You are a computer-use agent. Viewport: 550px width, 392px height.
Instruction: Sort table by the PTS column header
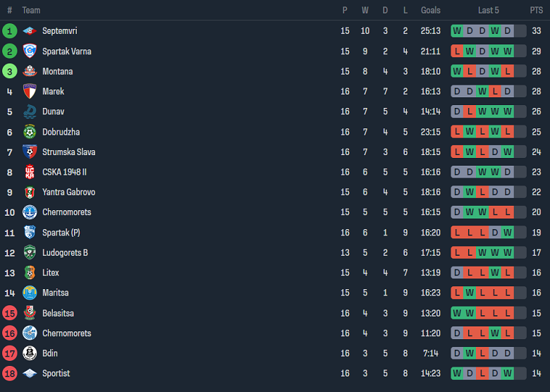537,11
